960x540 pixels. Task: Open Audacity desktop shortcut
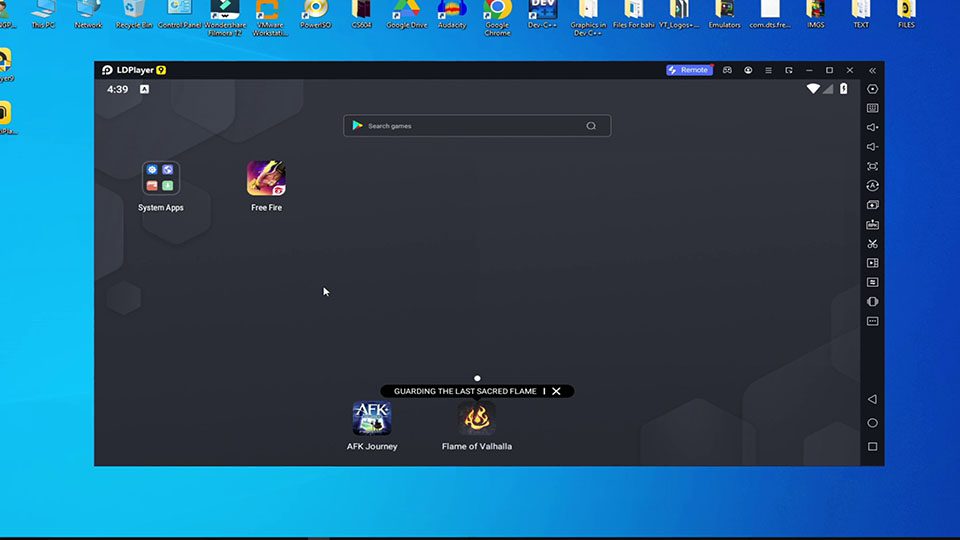click(x=452, y=13)
